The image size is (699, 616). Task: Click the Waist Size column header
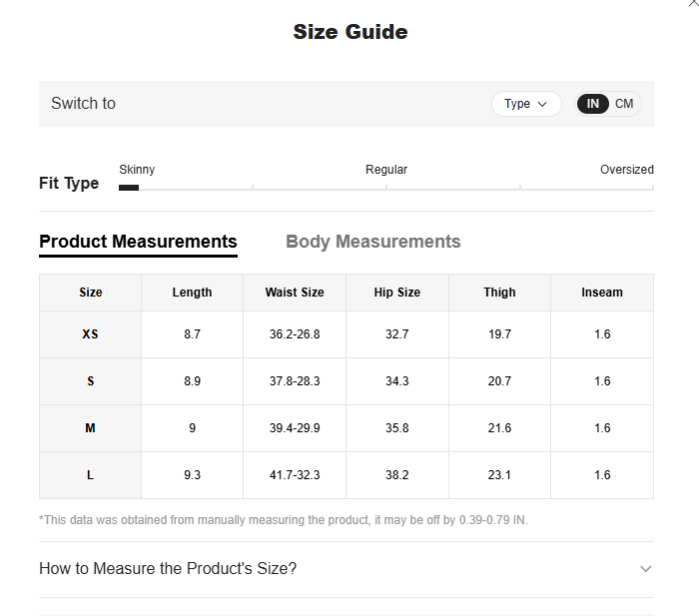(x=295, y=293)
